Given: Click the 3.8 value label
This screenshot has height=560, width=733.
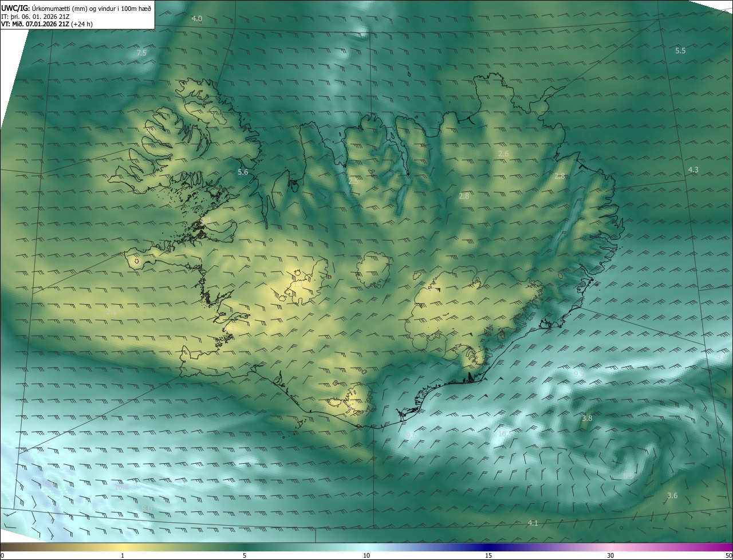Looking at the screenshot, I should pyautogui.click(x=587, y=419).
